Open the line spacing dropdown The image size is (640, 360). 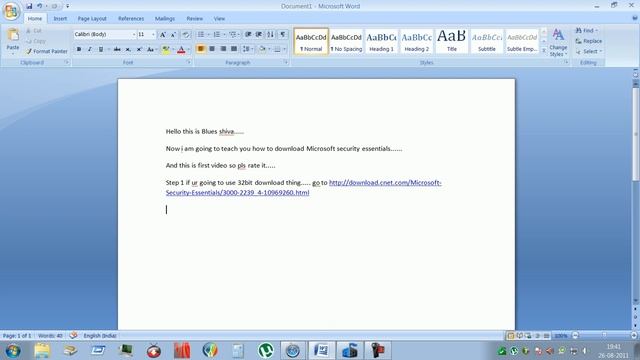(x=247, y=49)
